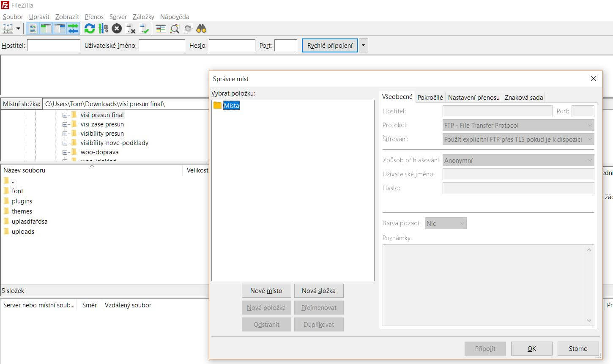Click the Nová složka button

319,291
